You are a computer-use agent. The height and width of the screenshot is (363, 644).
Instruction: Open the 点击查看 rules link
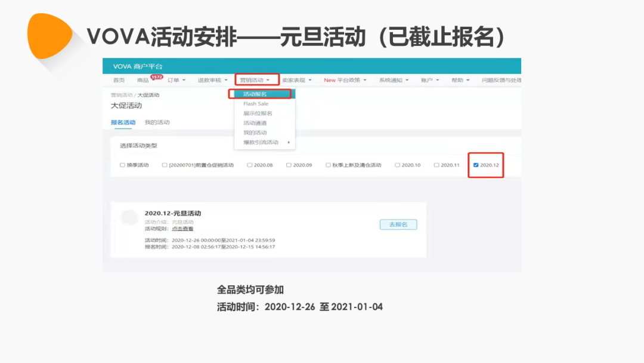182,229
